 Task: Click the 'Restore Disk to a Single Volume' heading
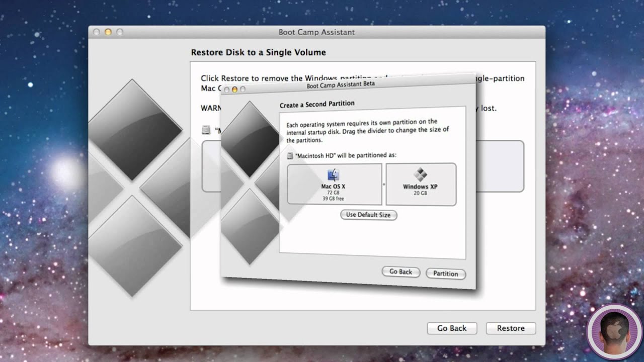pyautogui.click(x=259, y=52)
